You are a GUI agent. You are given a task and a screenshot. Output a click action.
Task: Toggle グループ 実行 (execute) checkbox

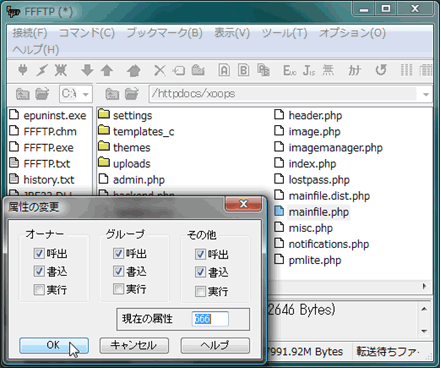118,289
